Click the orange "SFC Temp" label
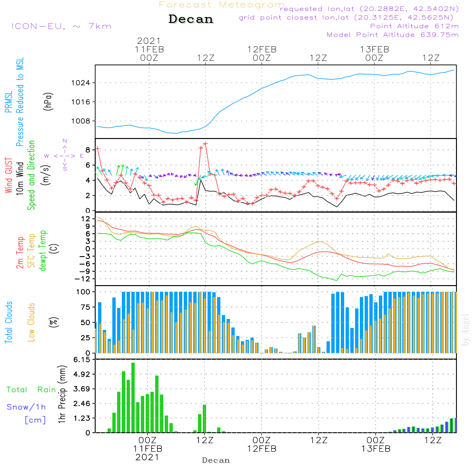Image resolution: width=476 pixels, height=476 pixels. (31, 251)
